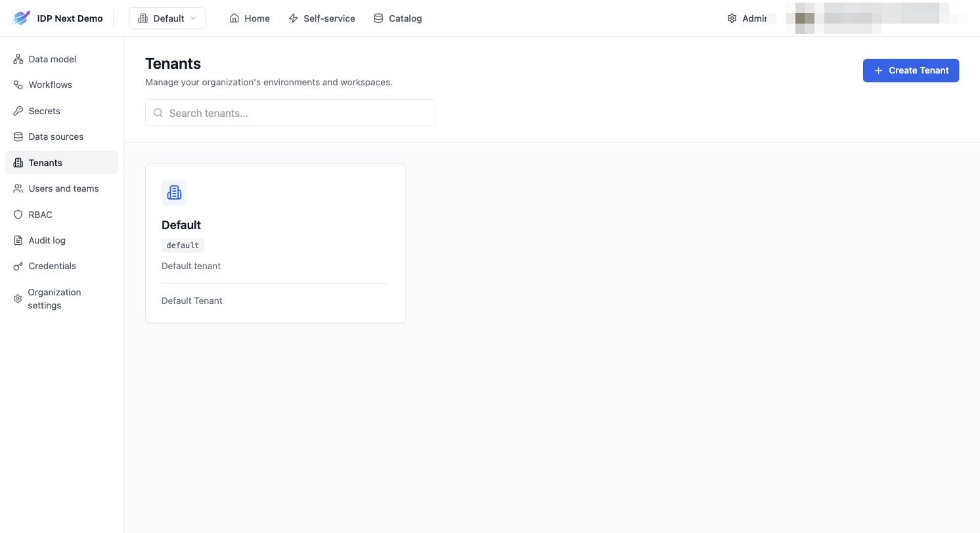Click the Workflows sidebar icon
The width and height of the screenshot is (980, 533).
(x=18, y=85)
